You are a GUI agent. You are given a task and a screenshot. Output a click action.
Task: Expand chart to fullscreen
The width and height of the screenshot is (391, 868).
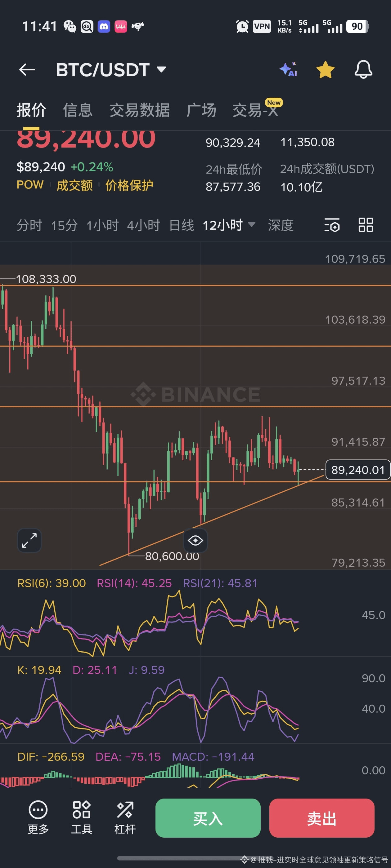29,540
